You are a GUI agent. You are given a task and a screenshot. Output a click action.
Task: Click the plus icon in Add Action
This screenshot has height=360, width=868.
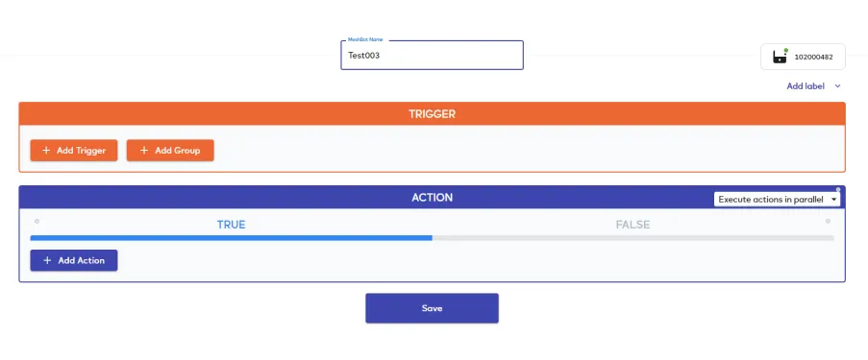pos(47,260)
